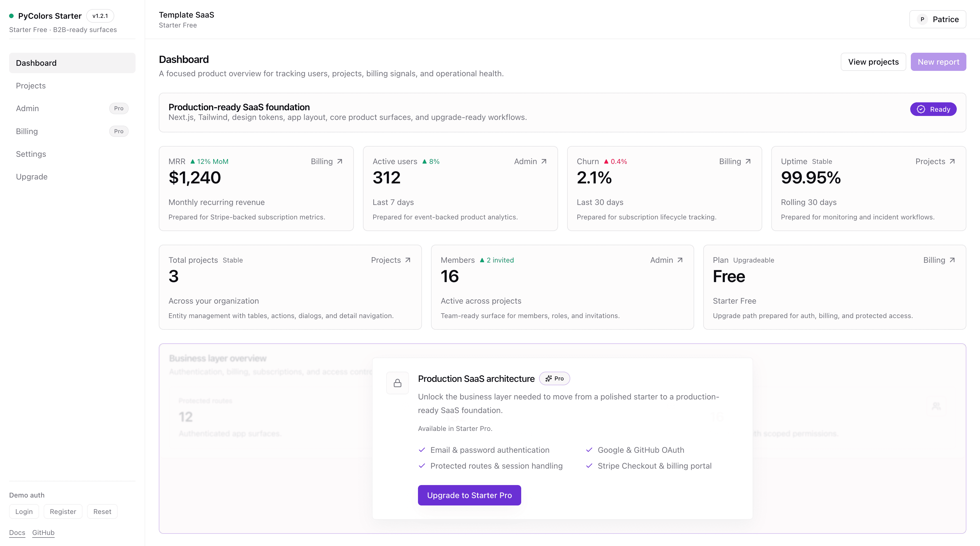The image size is (980, 546).
Task: Click the 'Upgradeable' label on Plan card
Action: (x=754, y=260)
